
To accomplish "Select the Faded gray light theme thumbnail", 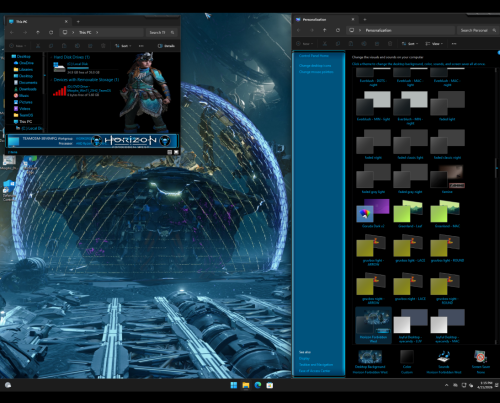I will (x=373, y=176).
